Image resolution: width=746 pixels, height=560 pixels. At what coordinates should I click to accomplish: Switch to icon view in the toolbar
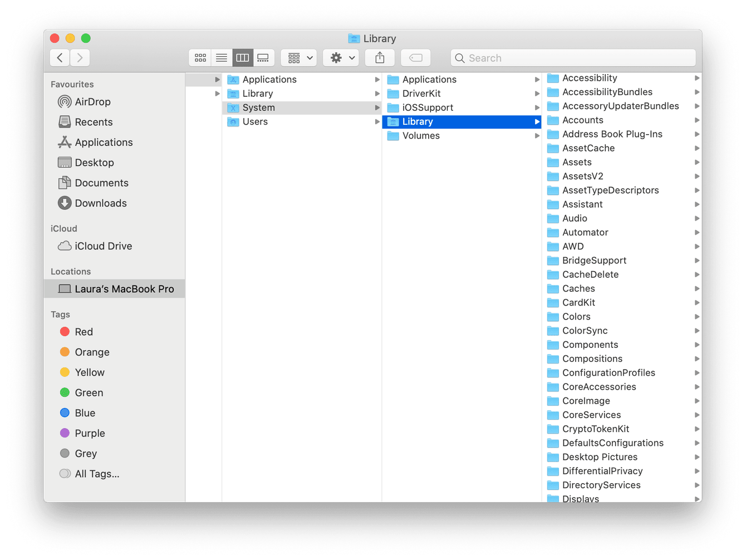(x=200, y=58)
